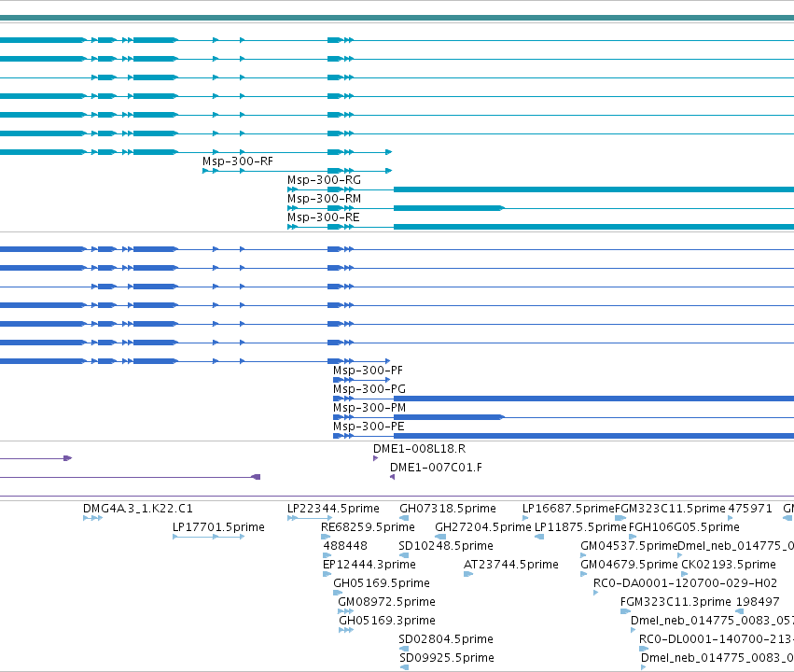The width and height of the screenshot is (794, 672).
Task: Click the LP11875.5prime arrow glyph
Action: pyautogui.click(x=539, y=537)
